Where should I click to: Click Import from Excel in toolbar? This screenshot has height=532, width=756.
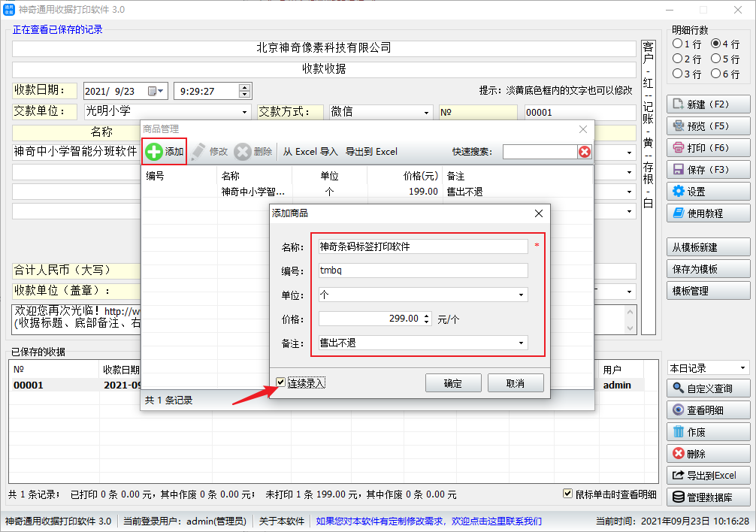pyautogui.click(x=310, y=152)
